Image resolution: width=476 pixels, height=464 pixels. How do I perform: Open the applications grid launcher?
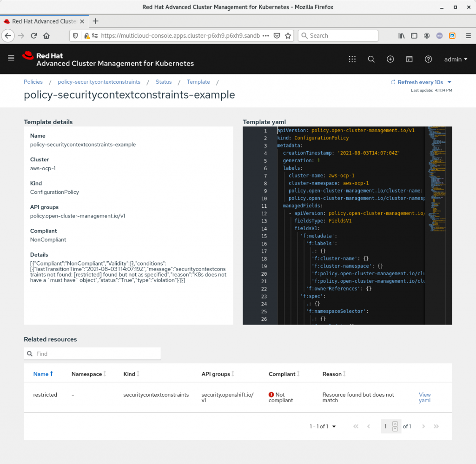point(352,59)
